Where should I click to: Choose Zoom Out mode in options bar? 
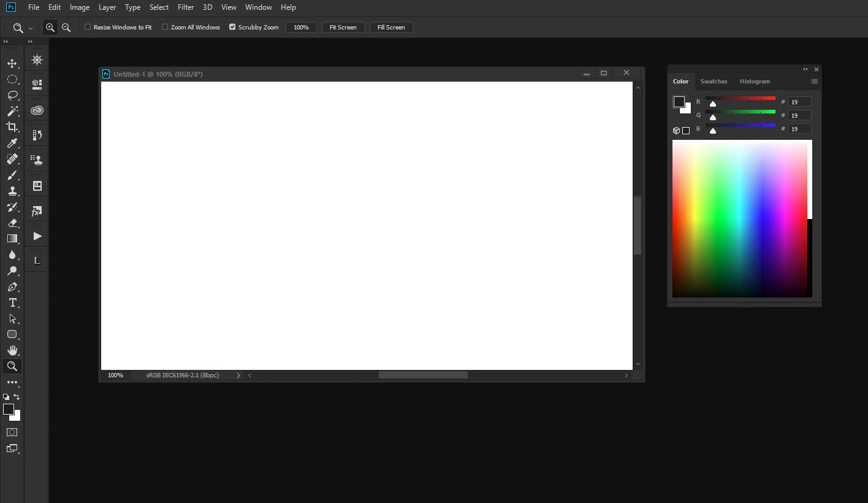point(66,28)
